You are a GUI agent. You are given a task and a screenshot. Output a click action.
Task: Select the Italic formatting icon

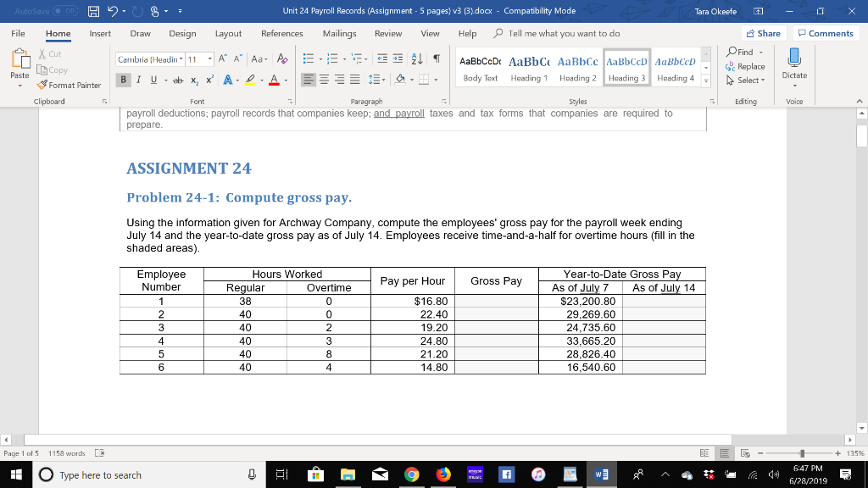click(x=138, y=79)
